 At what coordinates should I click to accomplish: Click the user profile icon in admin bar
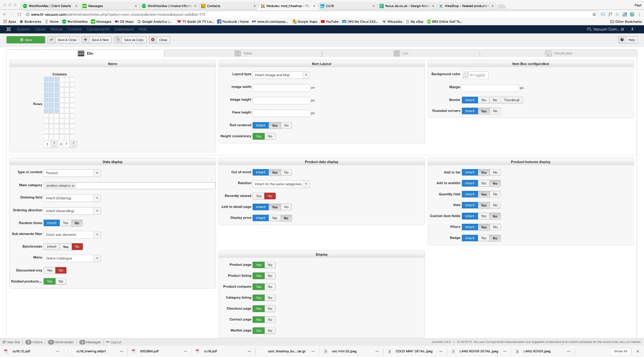(632, 29)
